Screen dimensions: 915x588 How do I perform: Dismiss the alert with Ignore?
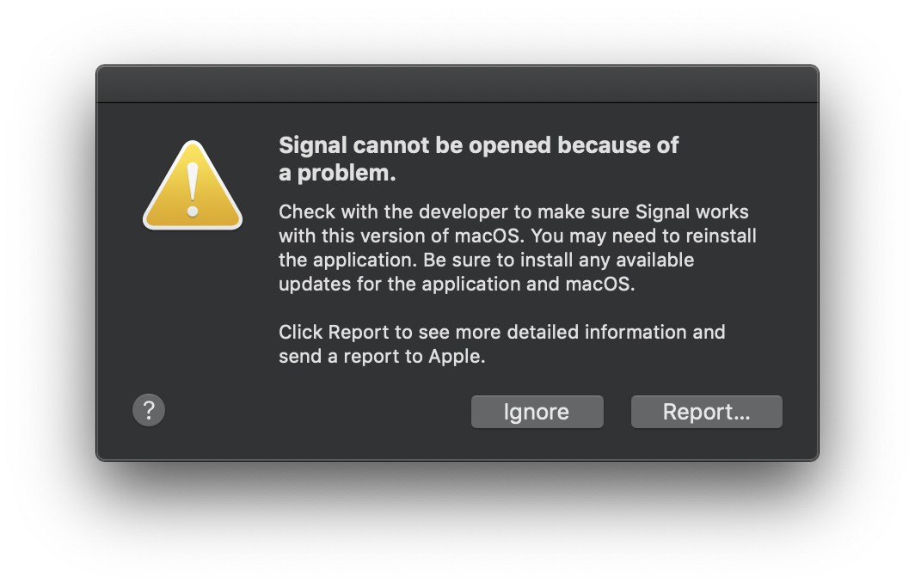coord(537,411)
